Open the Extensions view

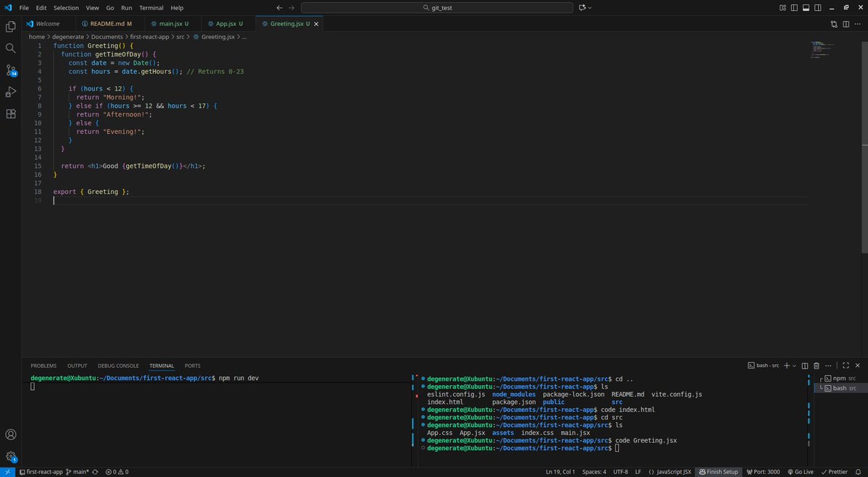(x=11, y=114)
